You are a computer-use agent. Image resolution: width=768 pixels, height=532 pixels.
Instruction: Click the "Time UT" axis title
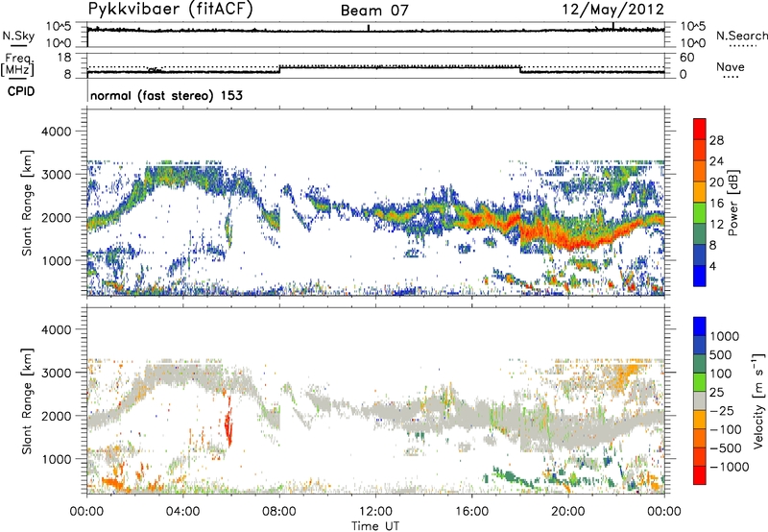click(x=375, y=526)
